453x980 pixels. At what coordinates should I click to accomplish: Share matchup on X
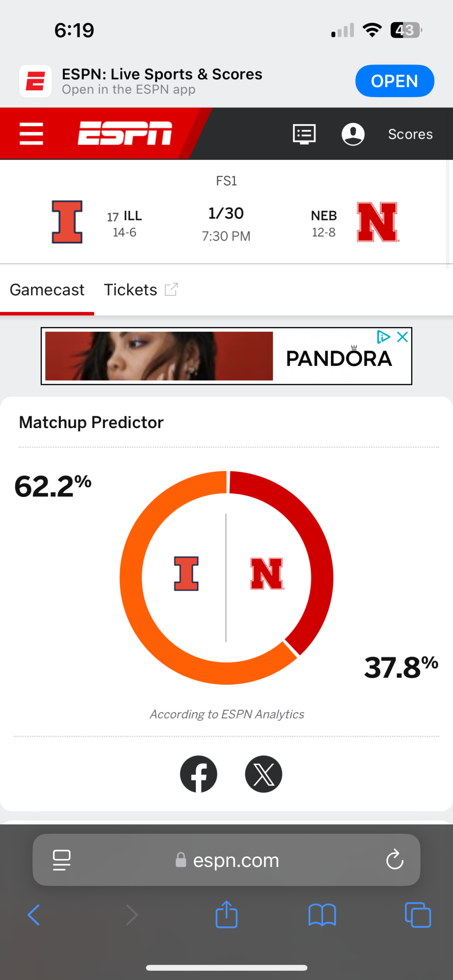[x=263, y=774]
